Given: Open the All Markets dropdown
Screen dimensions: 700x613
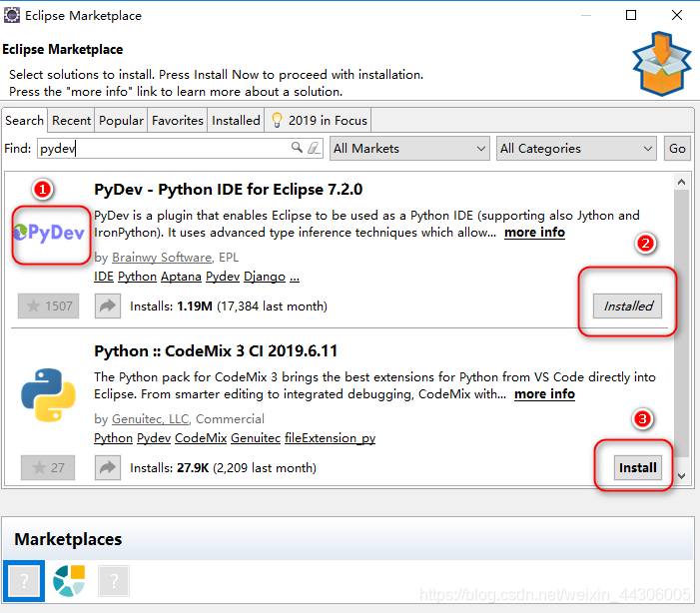Looking at the screenshot, I should click(x=409, y=148).
